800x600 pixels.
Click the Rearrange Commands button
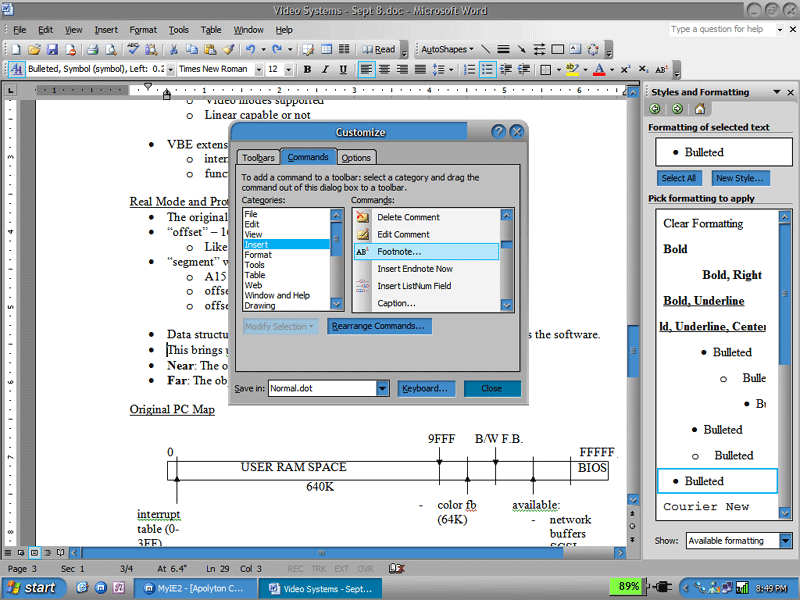tap(379, 326)
